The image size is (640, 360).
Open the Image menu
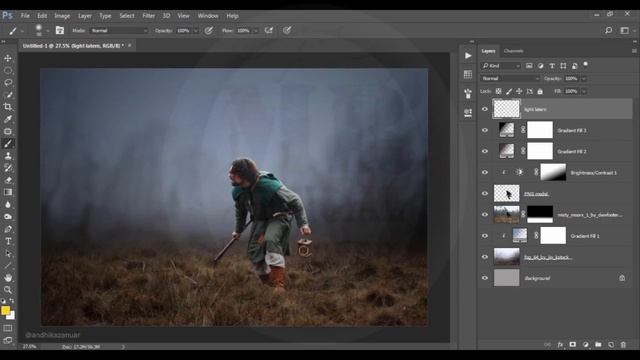click(x=62, y=16)
